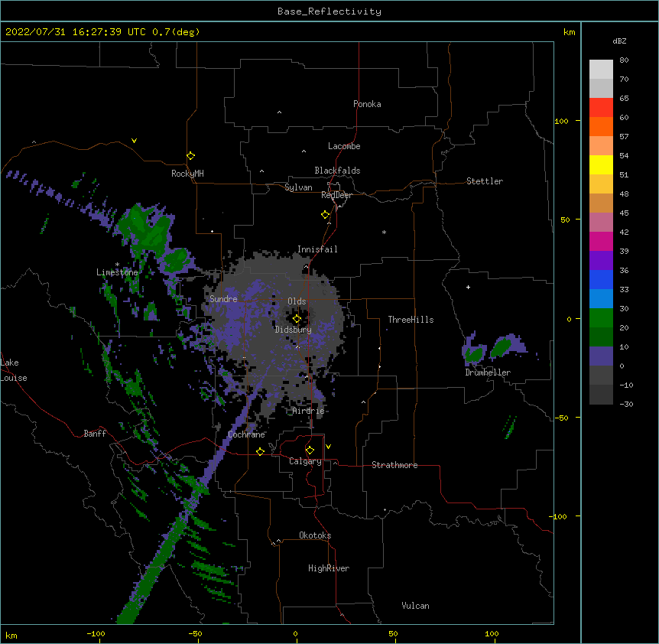Click the Lake Louise label
This screenshot has height=644, width=659.
pyautogui.click(x=14, y=370)
